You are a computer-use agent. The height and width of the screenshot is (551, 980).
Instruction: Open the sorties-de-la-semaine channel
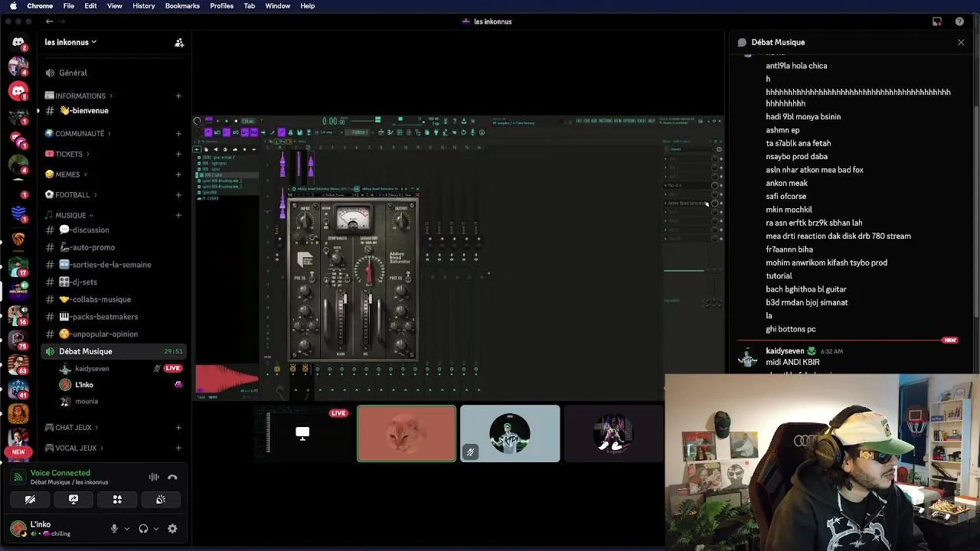click(113, 265)
